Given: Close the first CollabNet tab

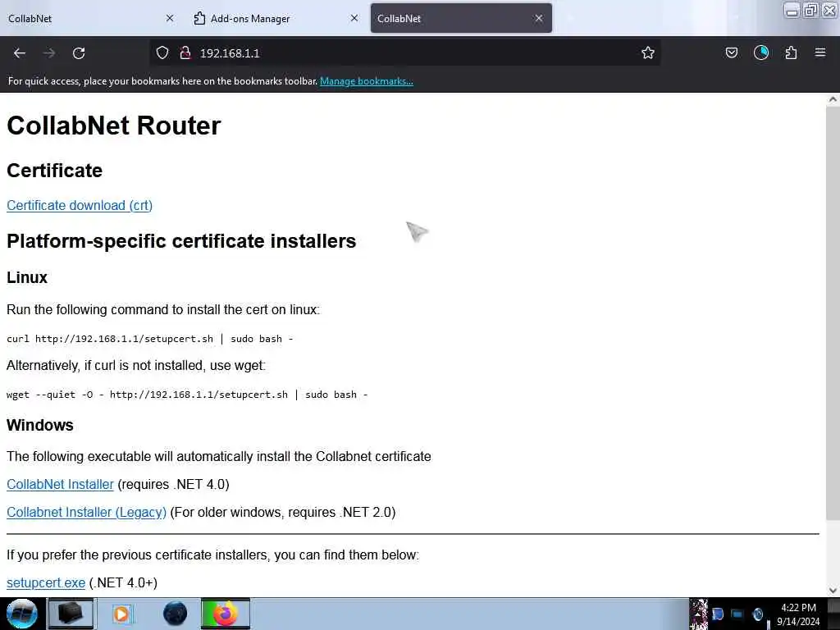Looking at the screenshot, I should coord(170,18).
